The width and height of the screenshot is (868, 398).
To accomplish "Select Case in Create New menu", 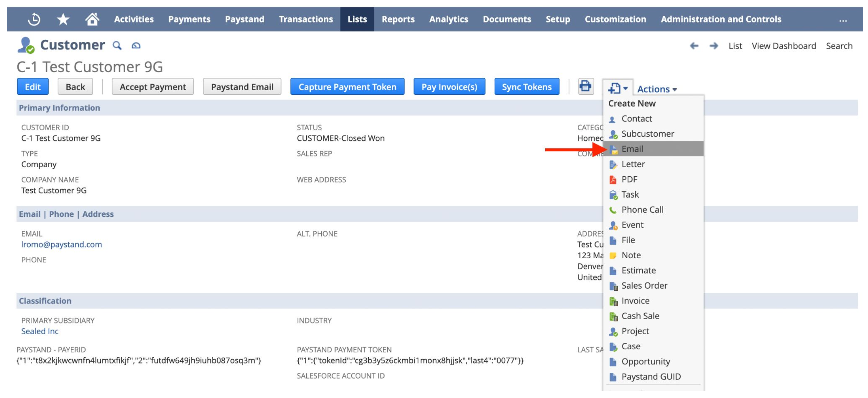I will (653, 346).
